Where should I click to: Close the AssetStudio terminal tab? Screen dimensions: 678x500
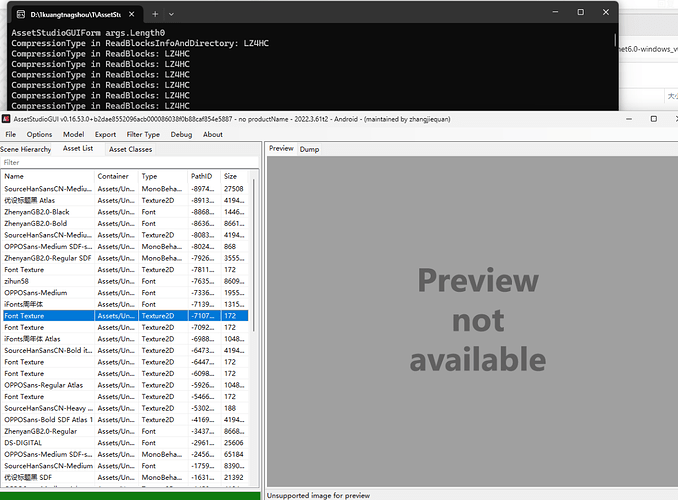point(130,14)
